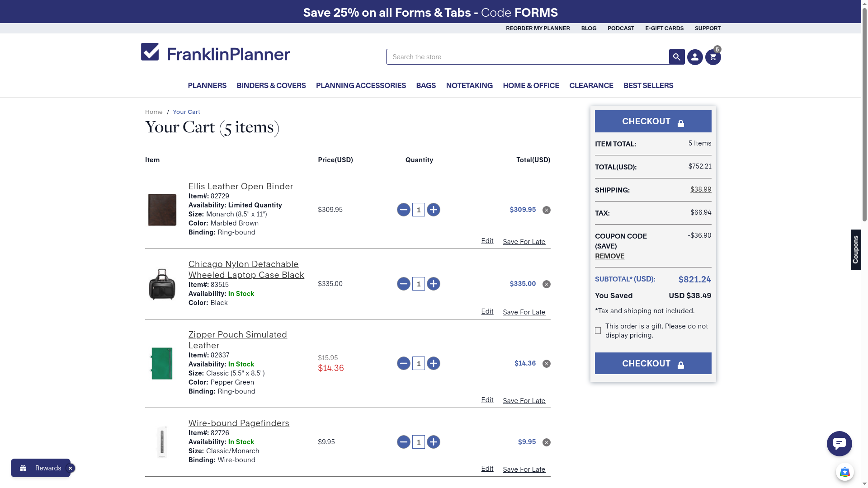Open the CLEARANCE menu
The width and height of the screenshot is (868, 488).
591,85
